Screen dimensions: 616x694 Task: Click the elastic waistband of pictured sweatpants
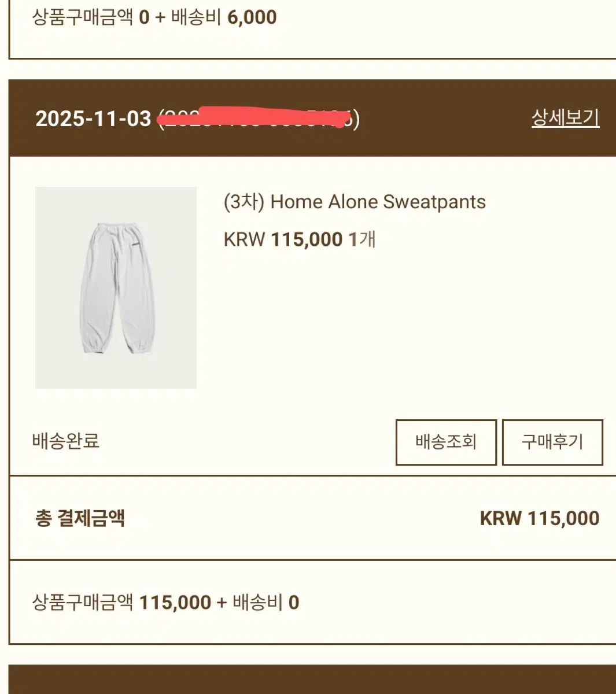coord(117,227)
